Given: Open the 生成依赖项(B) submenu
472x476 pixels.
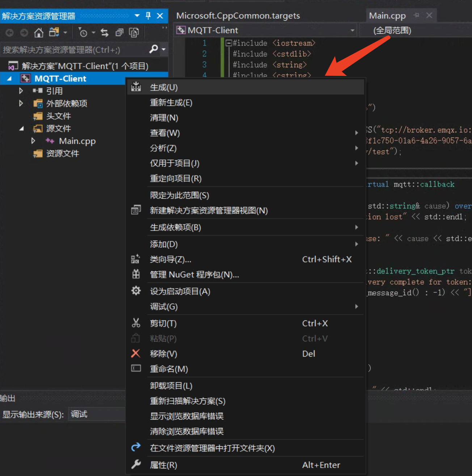Looking at the screenshot, I should pyautogui.click(x=245, y=228).
